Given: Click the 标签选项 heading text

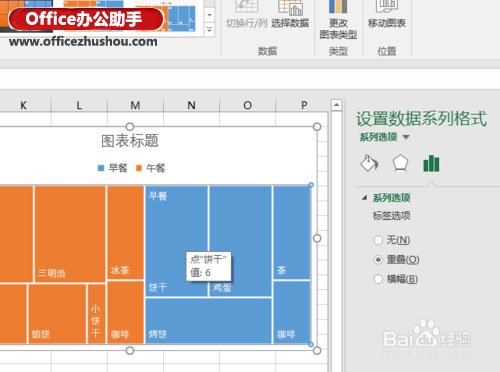Looking at the screenshot, I should 392,216.
